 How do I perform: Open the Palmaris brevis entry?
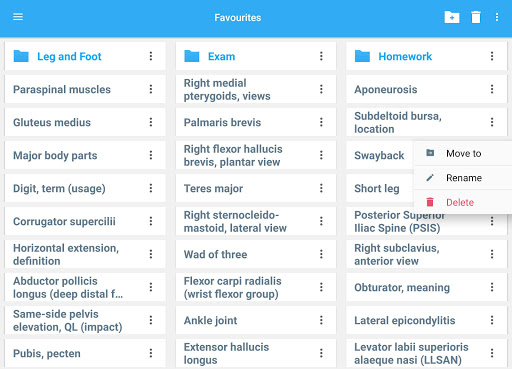(256, 122)
